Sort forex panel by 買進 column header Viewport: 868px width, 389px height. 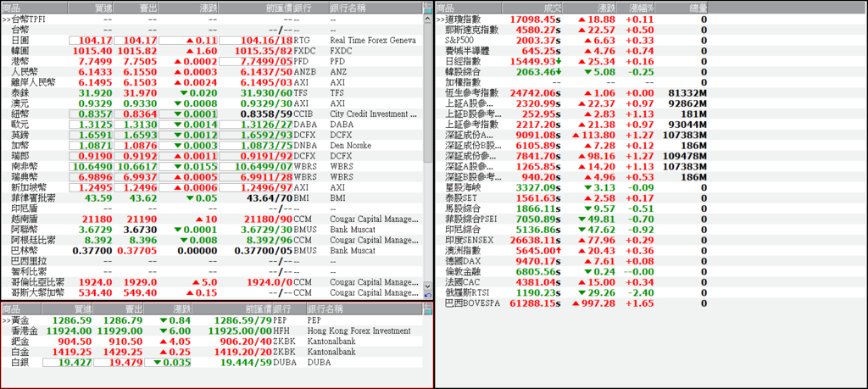(92, 8)
